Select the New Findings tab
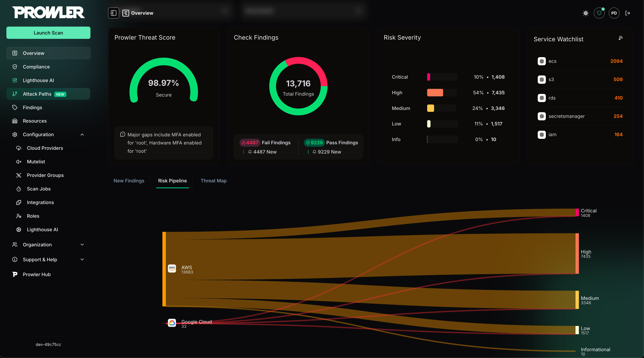This screenshot has height=358, width=644. point(129,181)
